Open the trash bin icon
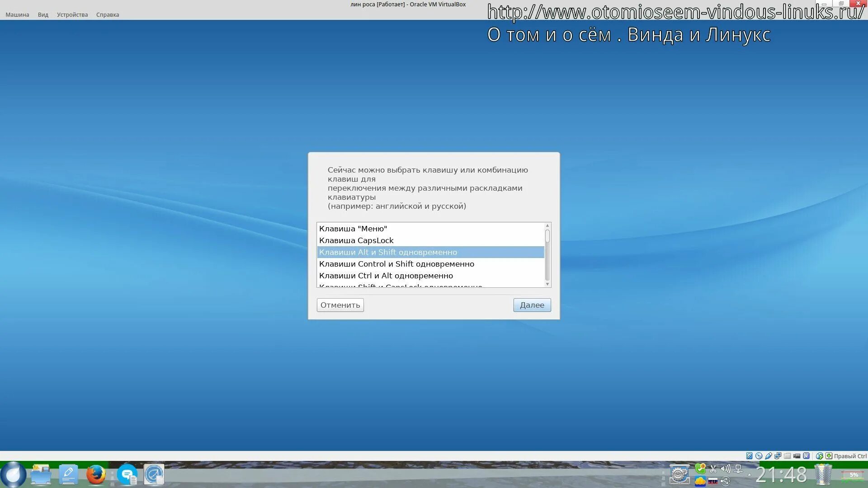868x488 pixels. tap(823, 475)
